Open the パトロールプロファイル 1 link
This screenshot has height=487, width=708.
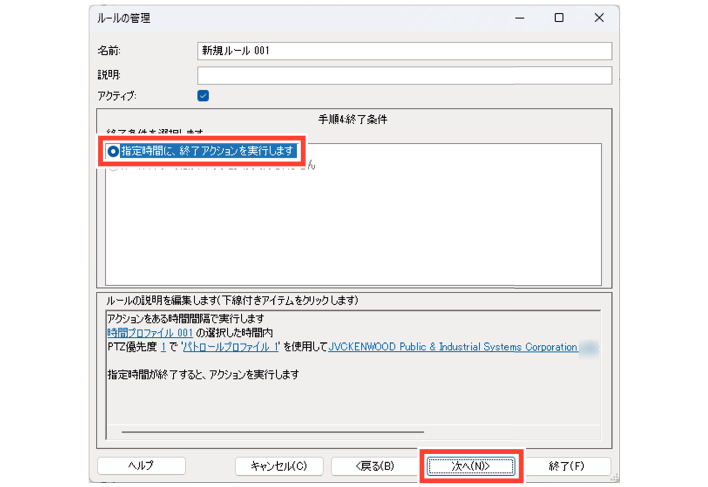pos(230,347)
